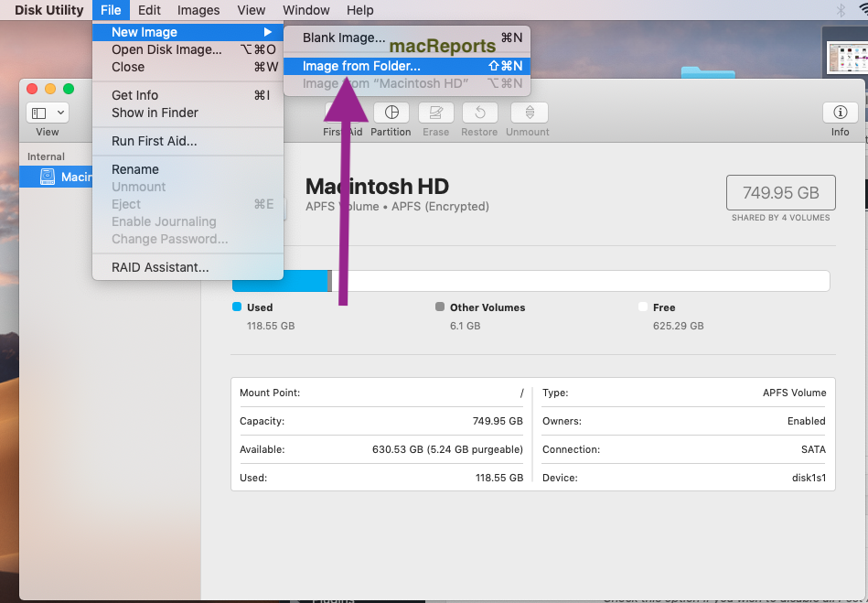The image size is (868, 603).
Task: Click the 'Enabled' owners value
Action: [807, 421]
